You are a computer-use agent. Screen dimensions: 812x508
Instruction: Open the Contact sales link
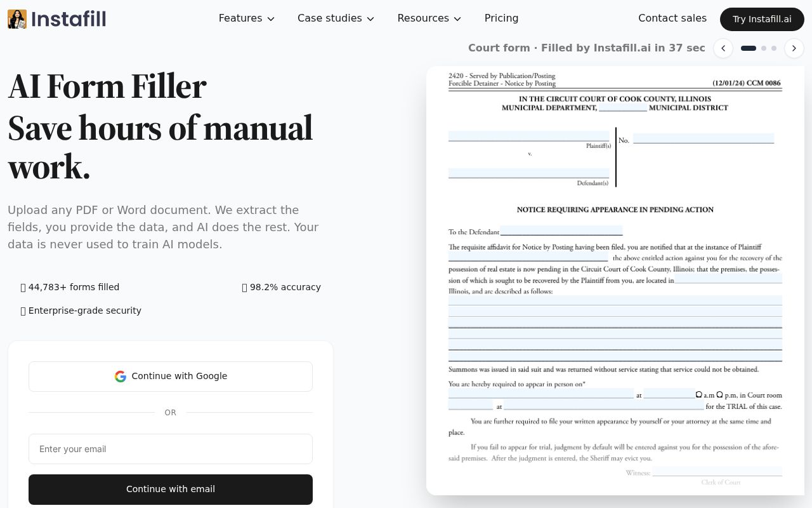672,18
